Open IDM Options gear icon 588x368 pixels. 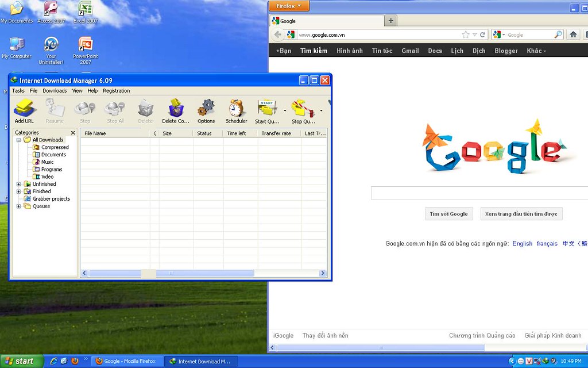coord(206,111)
